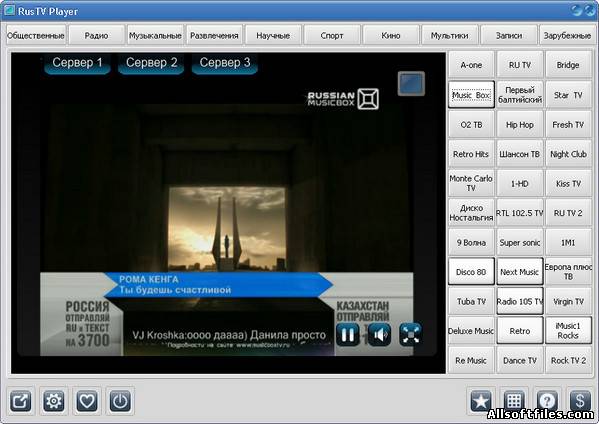599x424 pixels.
Task: Select the Radio 105 TV channel
Action: tap(520, 301)
